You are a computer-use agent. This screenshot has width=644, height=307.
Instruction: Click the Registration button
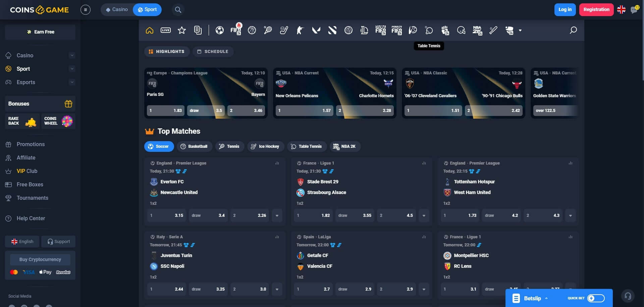tap(596, 10)
